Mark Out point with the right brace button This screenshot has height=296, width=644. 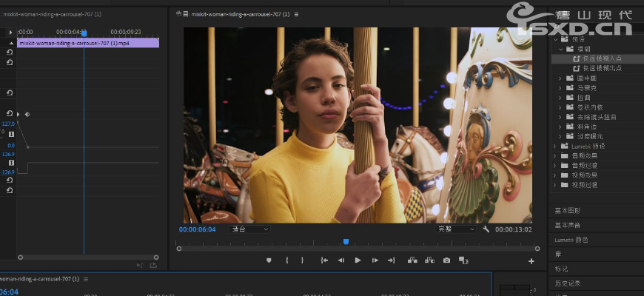pos(302,260)
